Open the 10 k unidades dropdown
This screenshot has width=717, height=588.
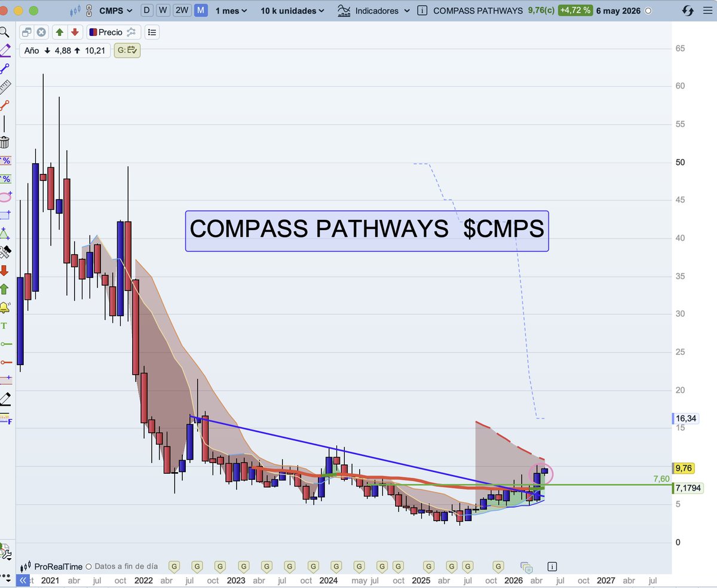pyautogui.click(x=293, y=11)
